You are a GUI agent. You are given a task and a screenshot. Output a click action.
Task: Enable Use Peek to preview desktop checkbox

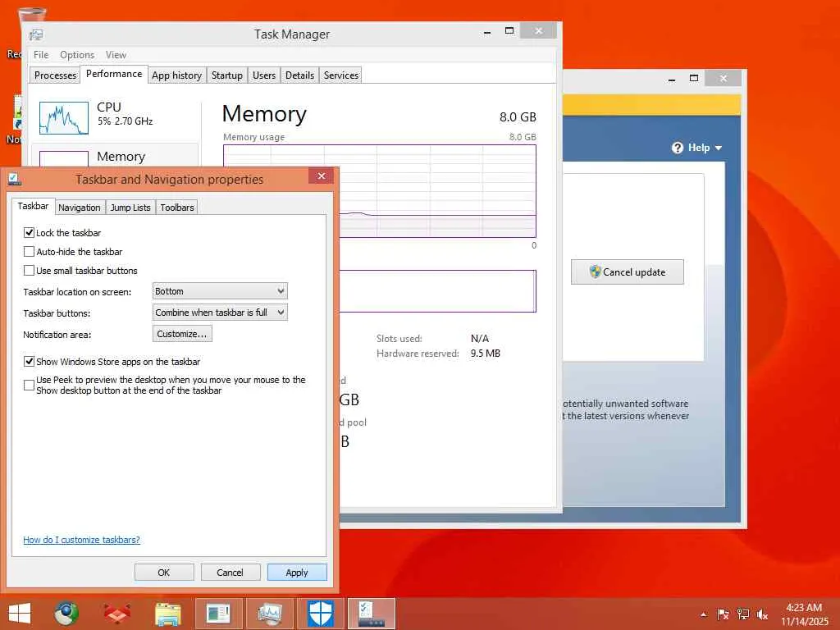[x=29, y=385]
